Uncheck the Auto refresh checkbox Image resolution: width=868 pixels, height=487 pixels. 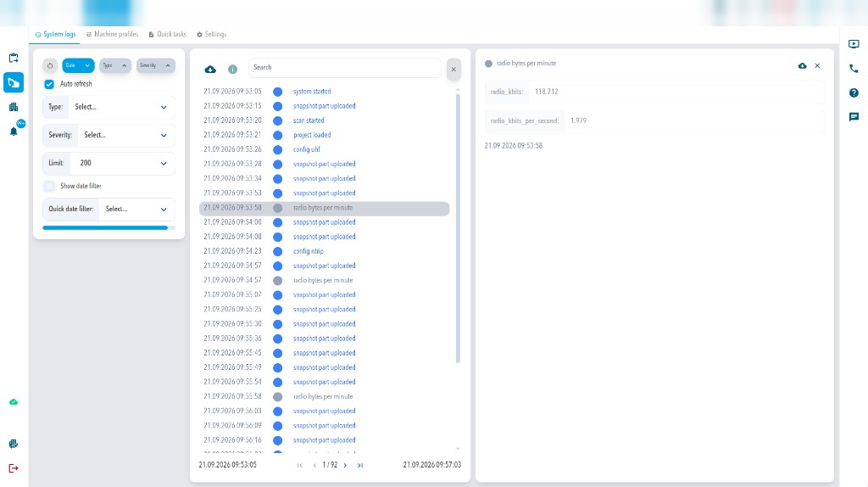coord(49,84)
